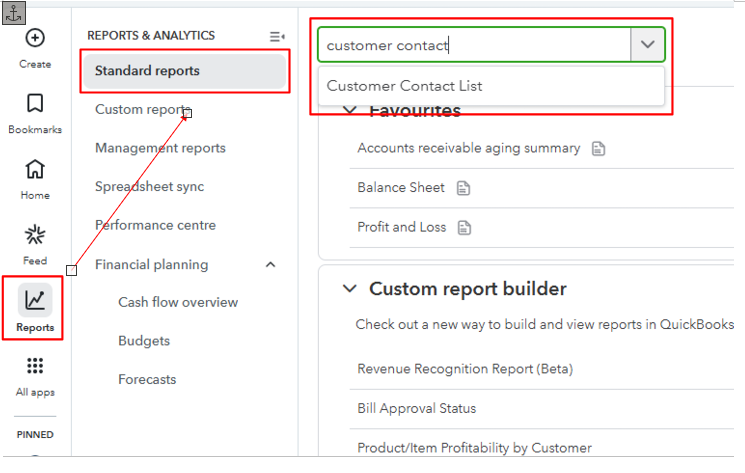The image size is (745, 473).
Task: Collapse the Financial planning section
Action: pyautogui.click(x=270, y=265)
